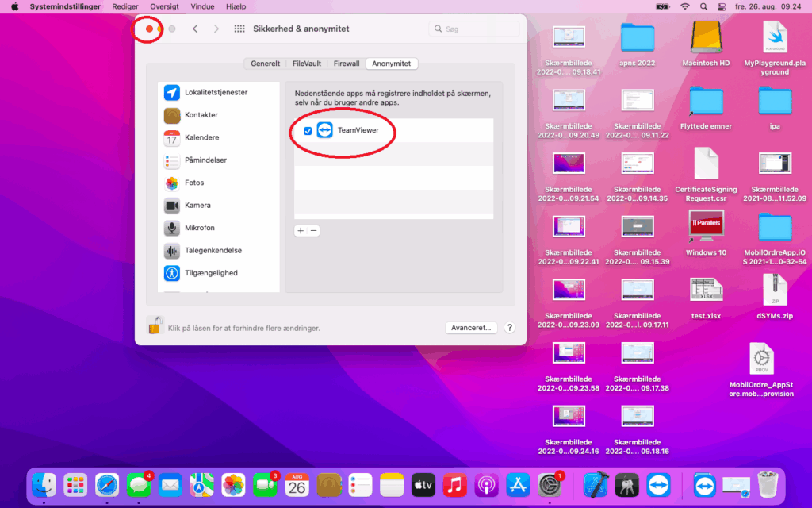Viewport: 812px width, 508px height.
Task: Select Kamera in the sidebar list
Action: [x=197, y=206]
